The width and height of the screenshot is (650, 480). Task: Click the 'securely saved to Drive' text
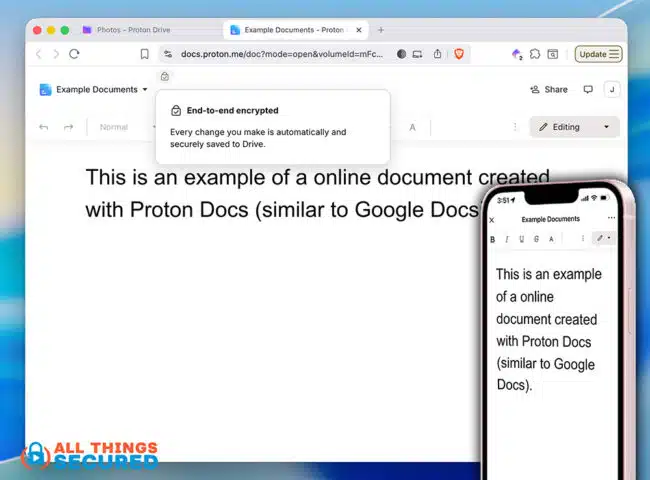[x=218, y=144]
